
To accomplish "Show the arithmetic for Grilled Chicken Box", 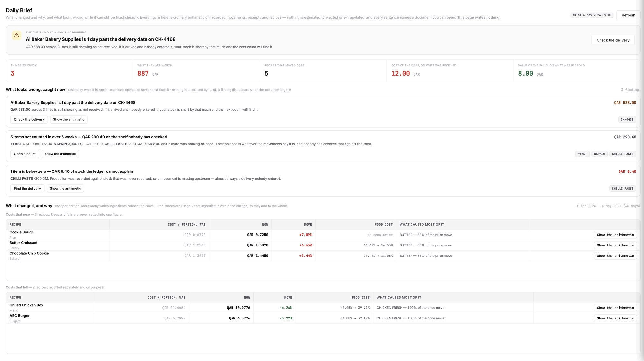I will pyautogui.click(x=615, y=308).
